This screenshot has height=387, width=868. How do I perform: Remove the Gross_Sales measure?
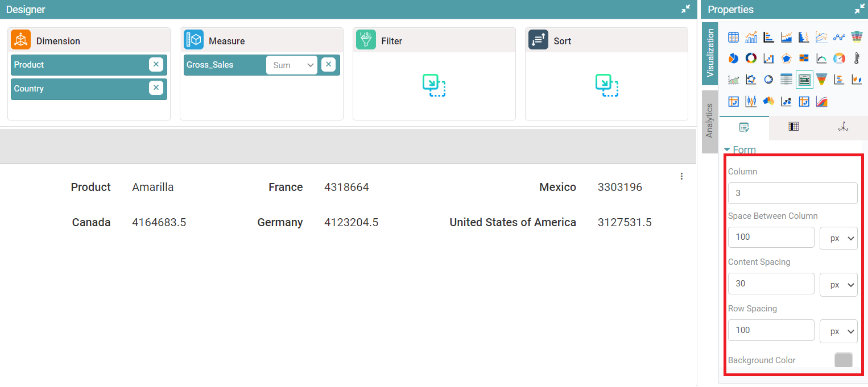tap(328, 65)
